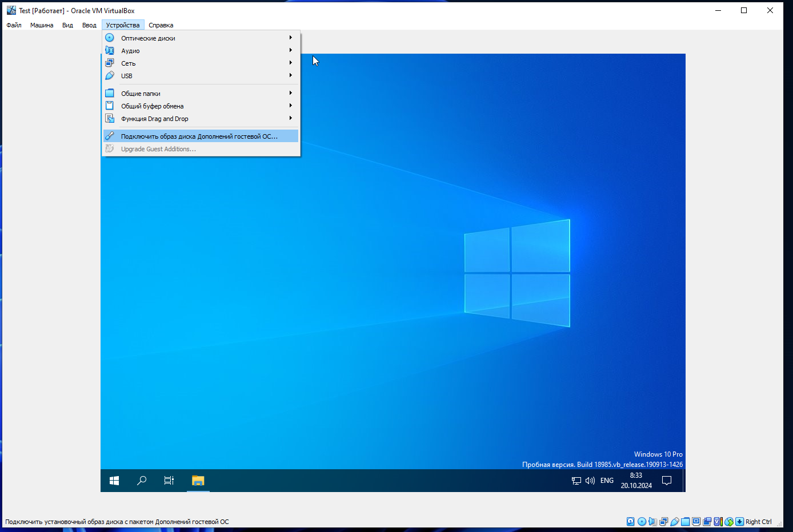The image size is (793, 532).
Task: Launch File Explorer from guest taskbar
Action: click(198, 481)
